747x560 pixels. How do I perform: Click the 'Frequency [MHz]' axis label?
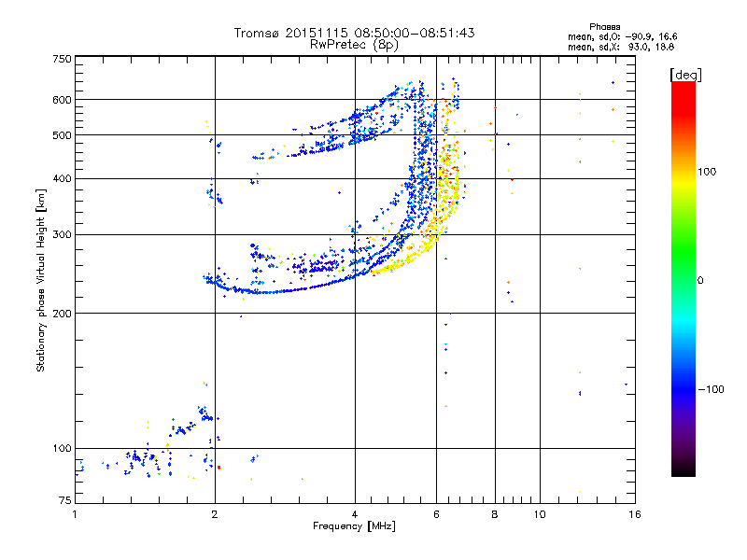tap(354, 526)
